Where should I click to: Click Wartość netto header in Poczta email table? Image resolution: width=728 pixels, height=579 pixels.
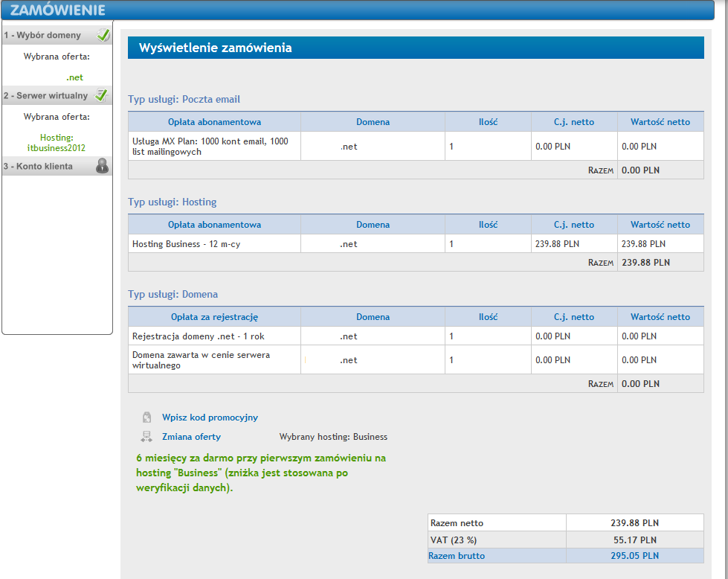tap(660, 122)
